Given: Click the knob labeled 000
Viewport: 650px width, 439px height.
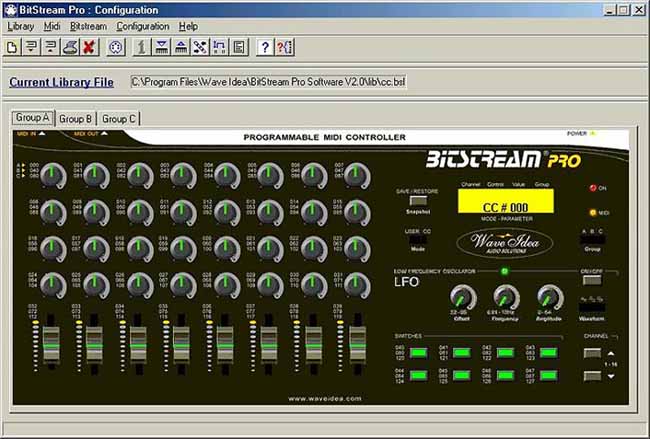Looking at the screenshot, I should coord(53,175).
